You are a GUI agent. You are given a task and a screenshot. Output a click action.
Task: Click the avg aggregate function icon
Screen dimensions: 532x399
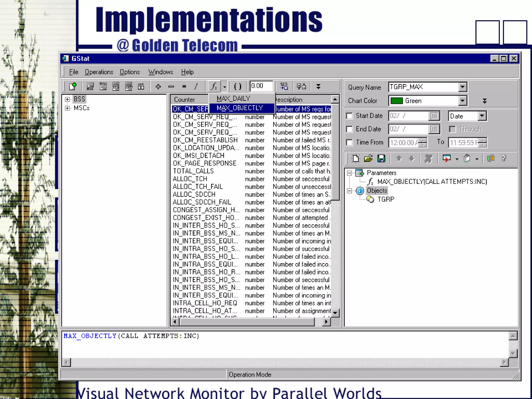click(x=116, y=87)
